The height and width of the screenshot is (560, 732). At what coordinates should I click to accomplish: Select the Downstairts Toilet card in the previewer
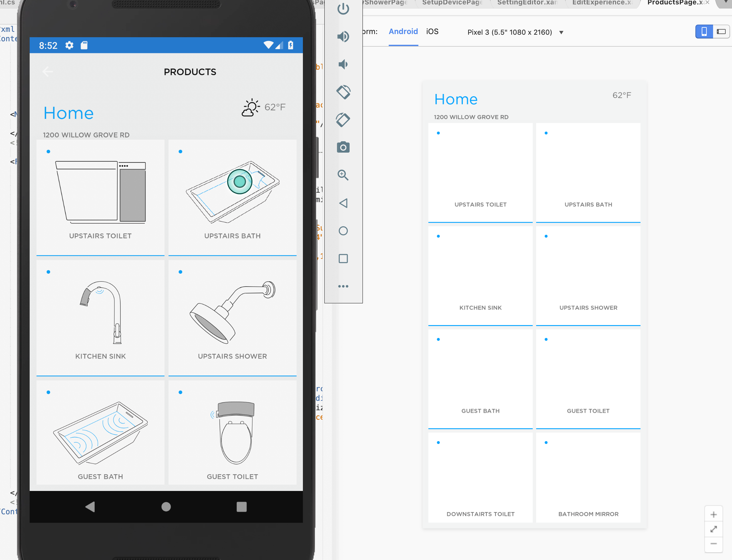coord(481,477)
